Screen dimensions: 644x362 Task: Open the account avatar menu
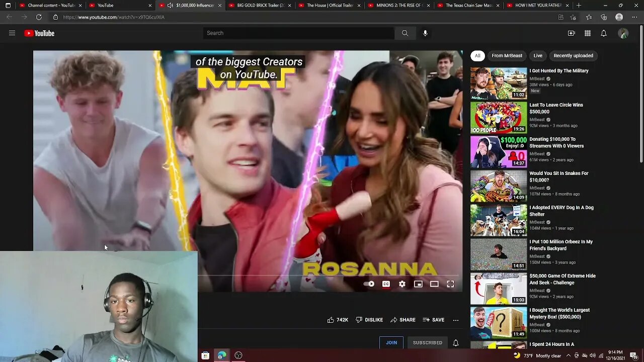623,33
